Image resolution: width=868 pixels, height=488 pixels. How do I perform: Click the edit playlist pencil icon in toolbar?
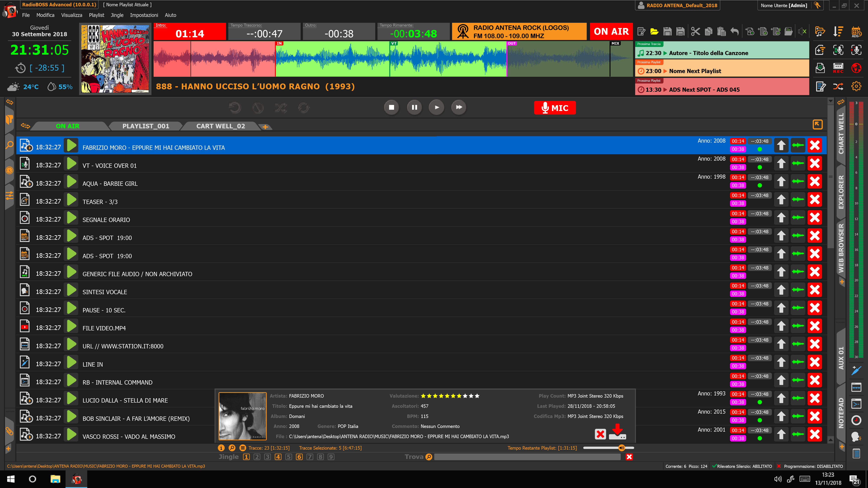pos(641,32)
